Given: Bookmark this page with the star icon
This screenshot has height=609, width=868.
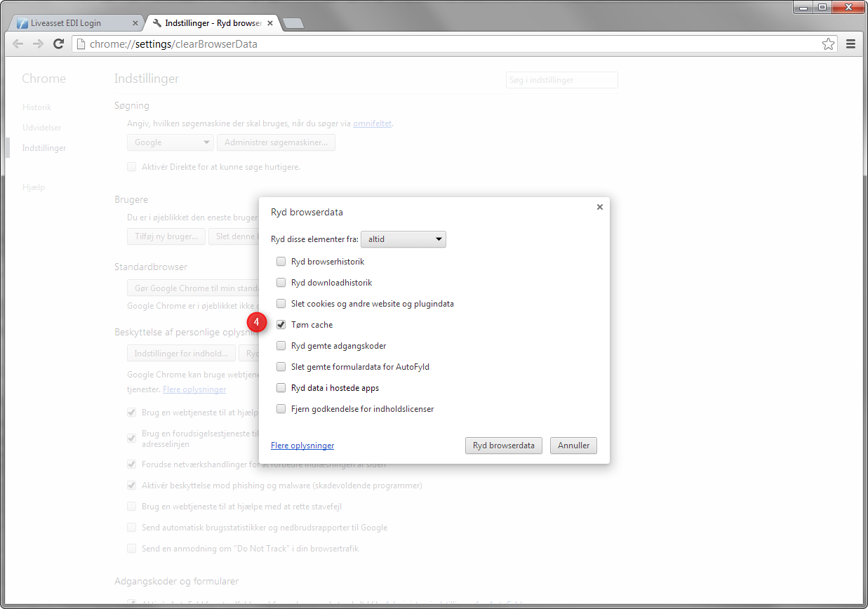Looking at the screenshot, I should pos(828,44).
